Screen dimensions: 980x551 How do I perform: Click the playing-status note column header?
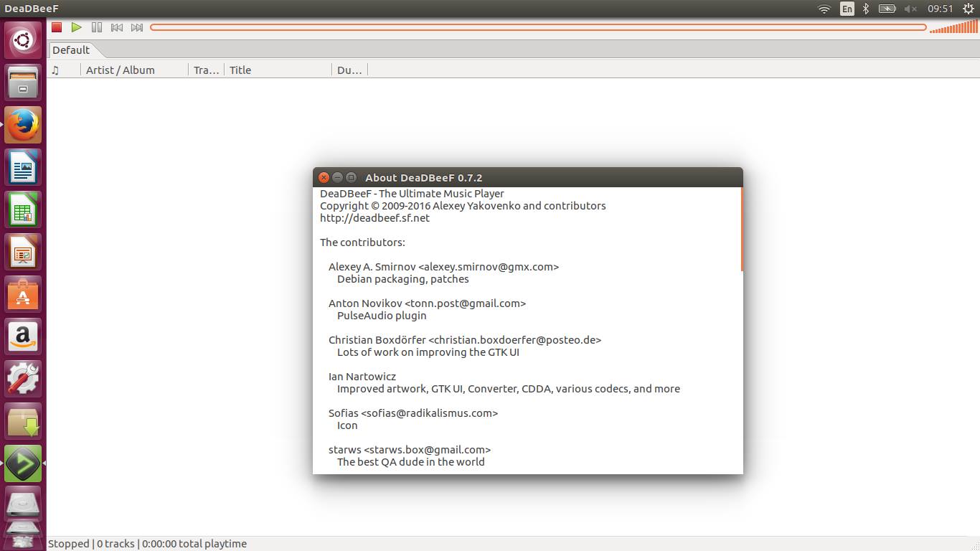point(64,70)
